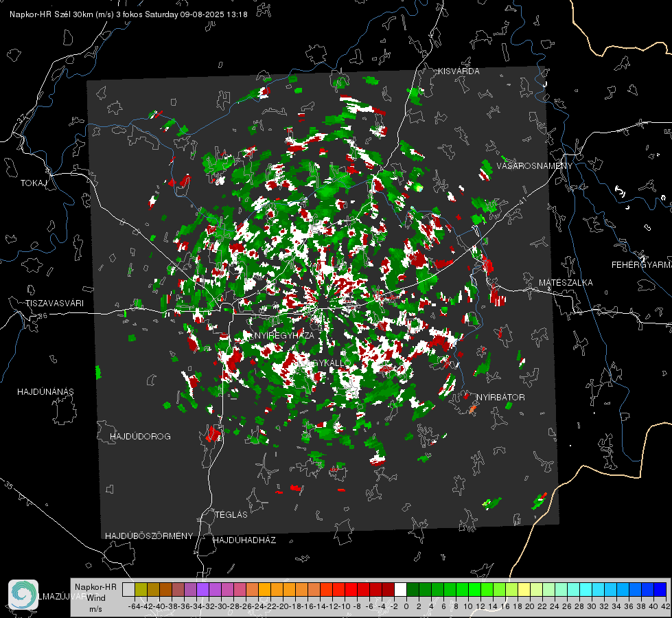Screen dimensions: 672x618
Task: Select the yellow legend swatch between 18 and 20
Action: tap(524, 589)
